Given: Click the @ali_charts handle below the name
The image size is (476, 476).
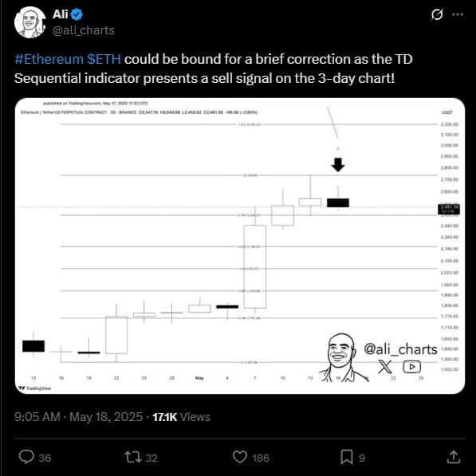Looking at the screenshot, I should pos(84,30).
